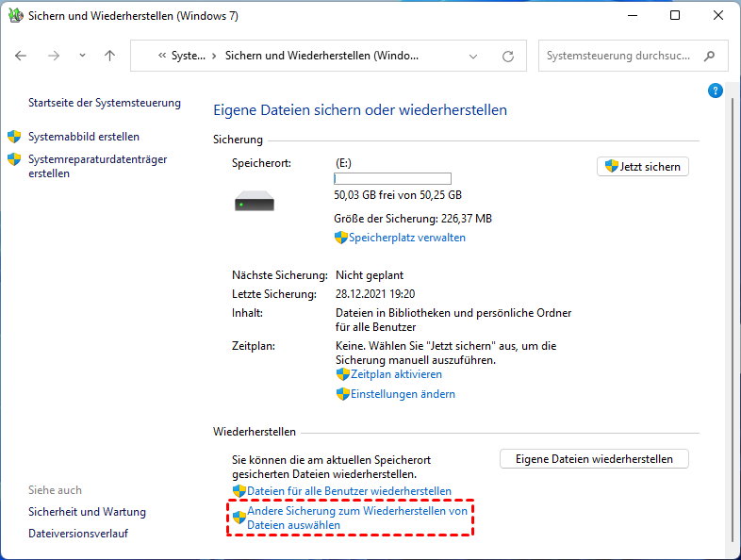Click Eigene Dateien wiederherstellen button
This screenshot has height=560, width=741.
(594, 459)
